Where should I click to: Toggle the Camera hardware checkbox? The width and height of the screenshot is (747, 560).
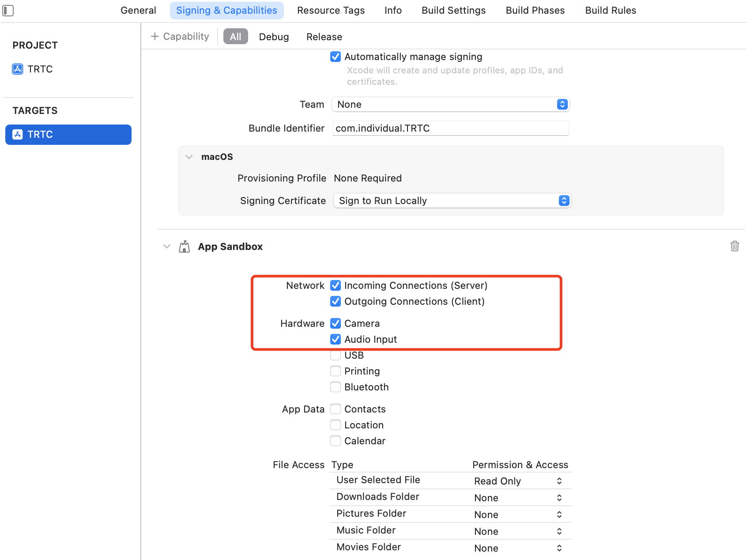point(336,323)
